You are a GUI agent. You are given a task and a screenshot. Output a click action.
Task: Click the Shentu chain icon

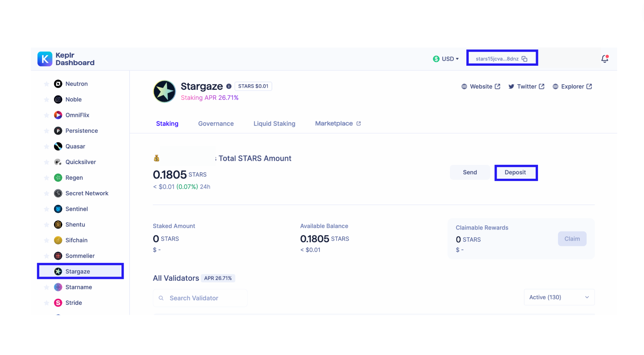[x=58, y=225]
